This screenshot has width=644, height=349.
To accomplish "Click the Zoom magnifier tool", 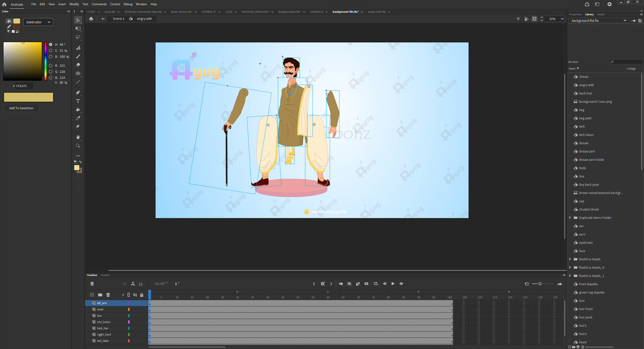I will [78, 146].
